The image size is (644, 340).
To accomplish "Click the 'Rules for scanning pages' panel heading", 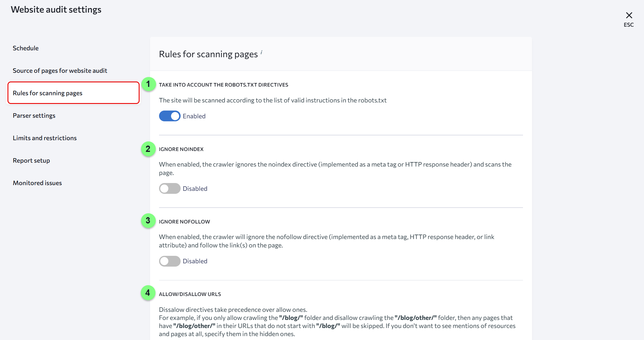I will click(x=208, y=54).
